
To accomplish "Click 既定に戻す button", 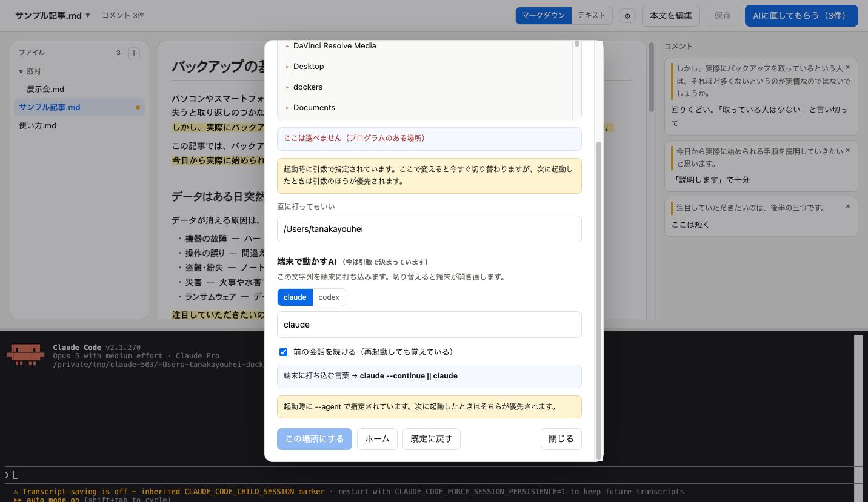I will point(432,439).
